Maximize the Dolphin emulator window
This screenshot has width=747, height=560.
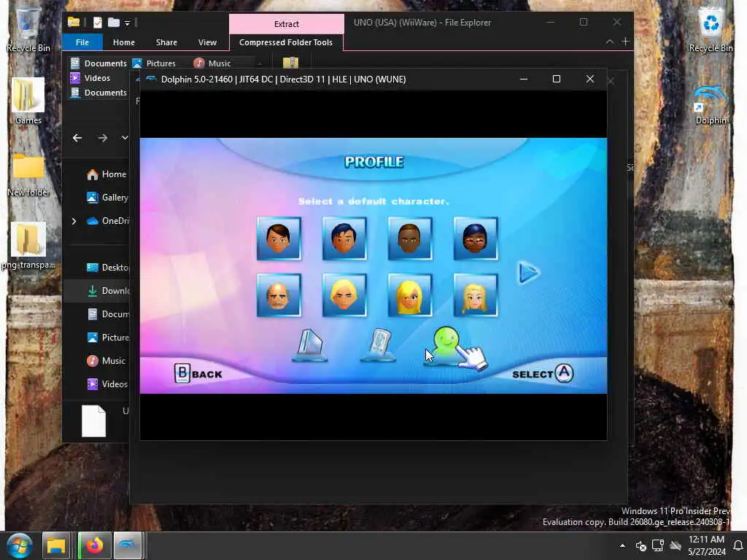(557, 79)
